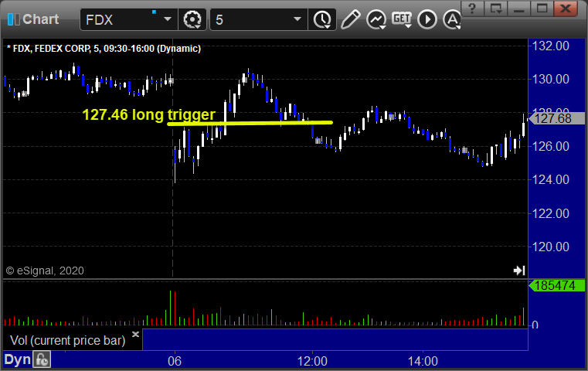Image resolution: width=588 pixels, height=371 pixels.
Task: Click the 185474 volume value marker
Action: [x=556, y=285]
